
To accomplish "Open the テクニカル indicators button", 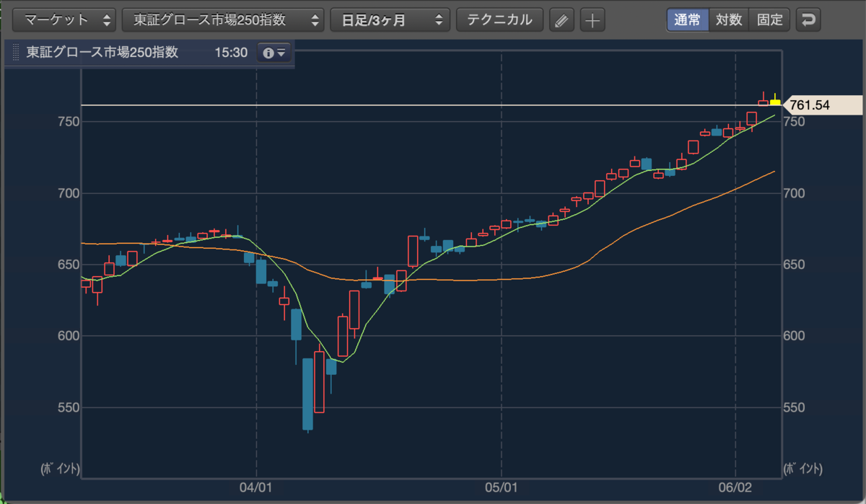I will [499, 19].
